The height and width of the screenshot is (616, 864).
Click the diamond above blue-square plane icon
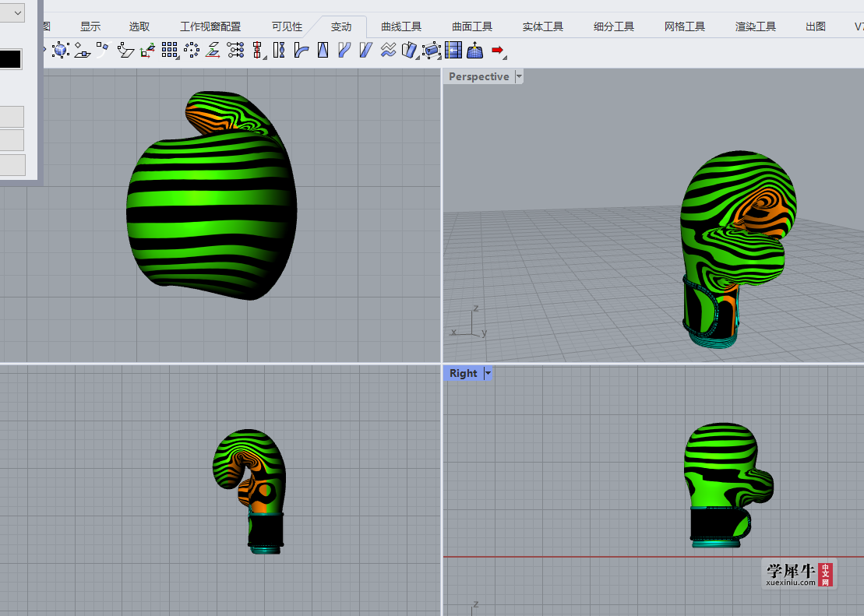pyautogui.click(x=83, y=51)
